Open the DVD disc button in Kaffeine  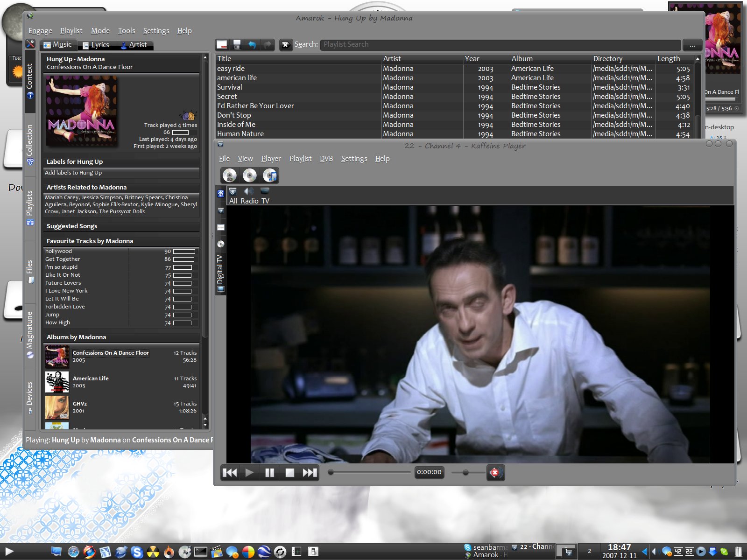[229, 175]
